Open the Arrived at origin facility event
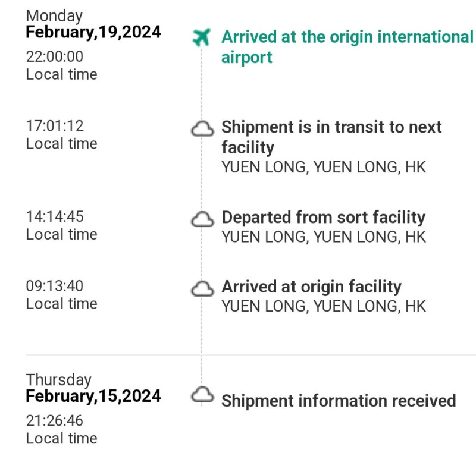Viewport: 476px width, 453px height. (x=311, y=287)
